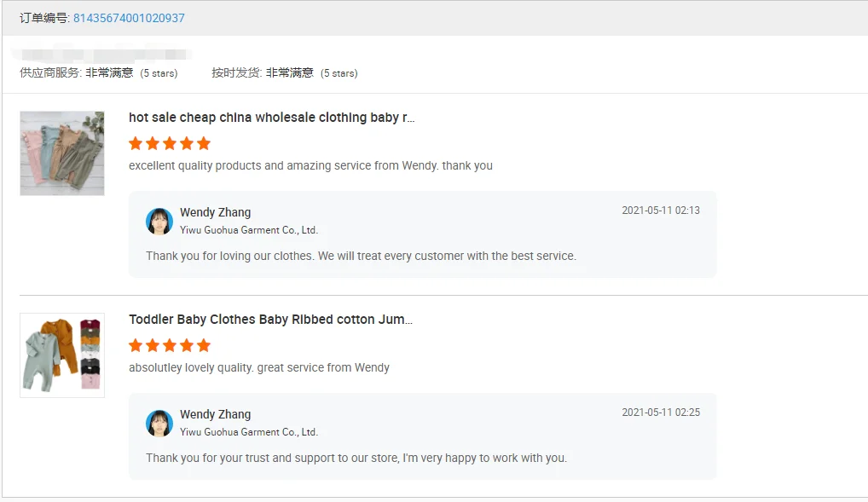Image resolution: width=868 pixels, height=502 pixels.
Task: Click the pink baby romper product thumbnail
Action: click(62, 153)
